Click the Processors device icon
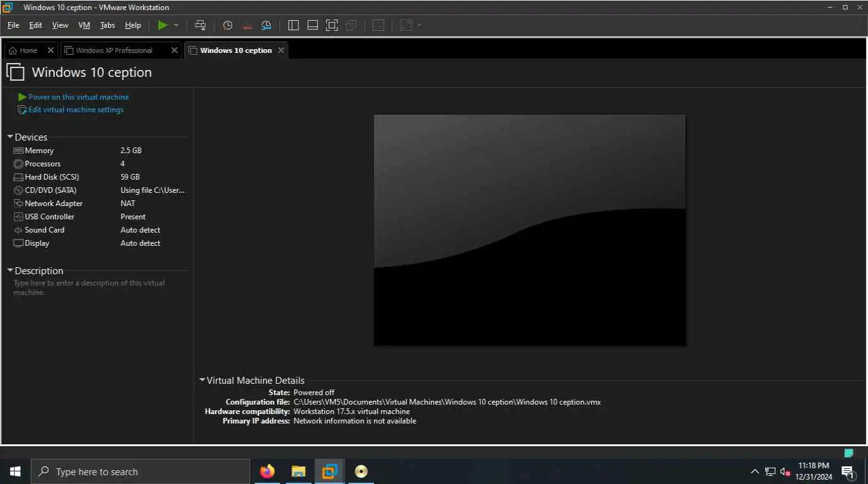Image resolution: width=868 pixels, height=484 pixels. (x=18, y=164)
